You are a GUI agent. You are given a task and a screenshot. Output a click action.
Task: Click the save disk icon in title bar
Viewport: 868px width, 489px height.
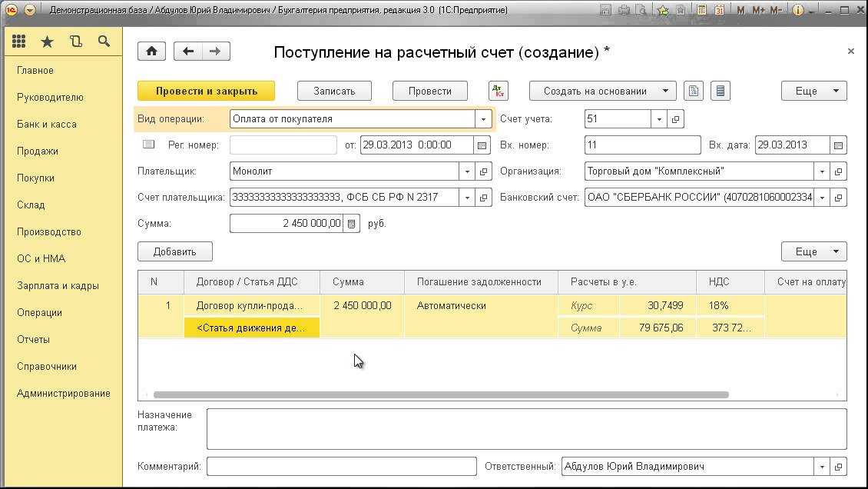(x=605, y=10)
